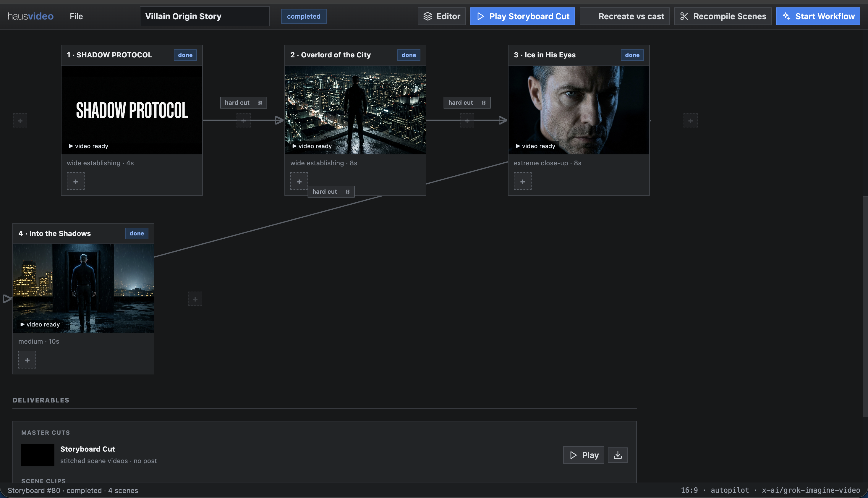Add scene after Ice in His Eyes
The height and width of the screenshot is (498, 868).
pos(691,121)
